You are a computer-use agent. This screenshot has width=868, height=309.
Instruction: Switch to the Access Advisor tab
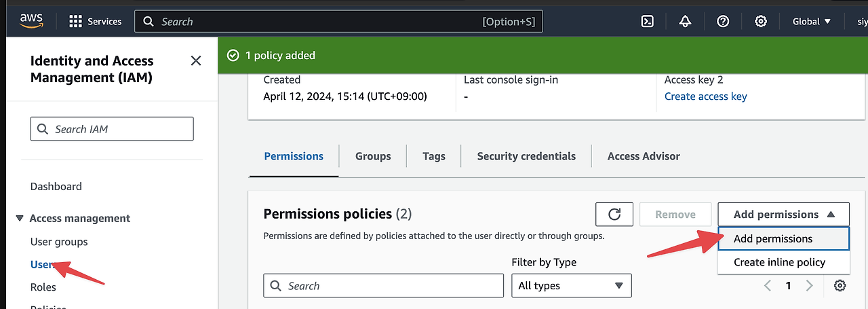pyautogui.click(x=644, y=156)
